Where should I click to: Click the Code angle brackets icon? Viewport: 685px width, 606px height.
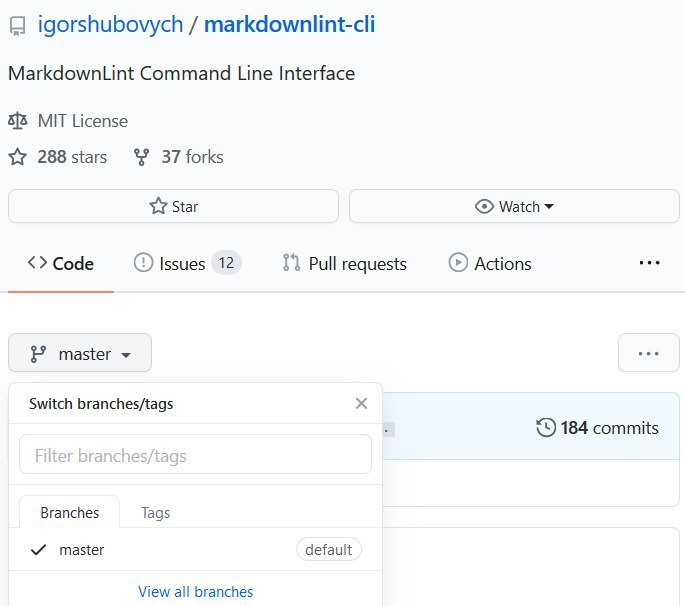coord(37,263)
